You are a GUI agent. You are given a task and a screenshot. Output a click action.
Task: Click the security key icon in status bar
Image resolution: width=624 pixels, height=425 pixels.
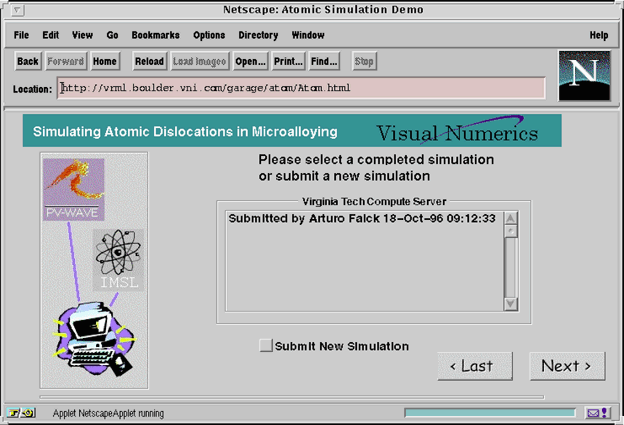(21, 413)
